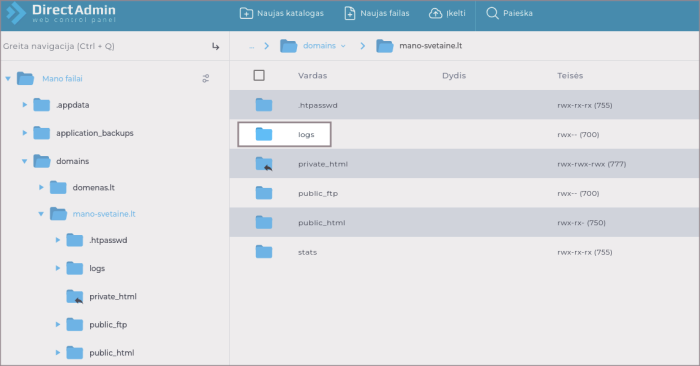Open stats in the file list
The height and width of the screenshot is (366, 700).
pos(307,252)
